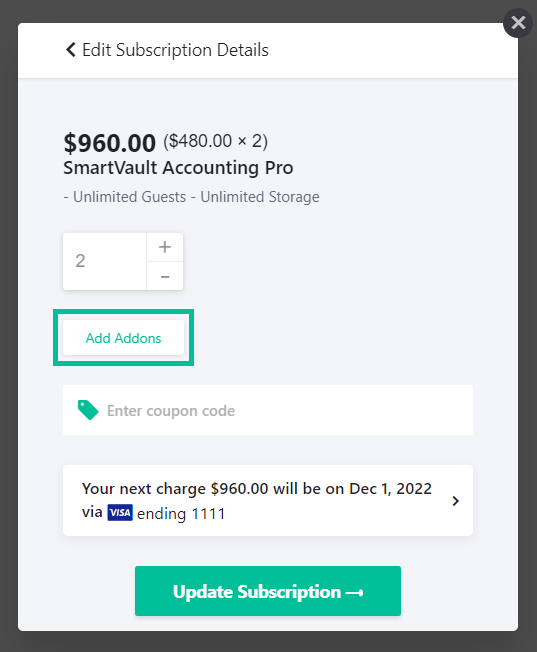Screen dimensions: 537x652
Task: Click the $960.00 total price
Action: [109, 143]
